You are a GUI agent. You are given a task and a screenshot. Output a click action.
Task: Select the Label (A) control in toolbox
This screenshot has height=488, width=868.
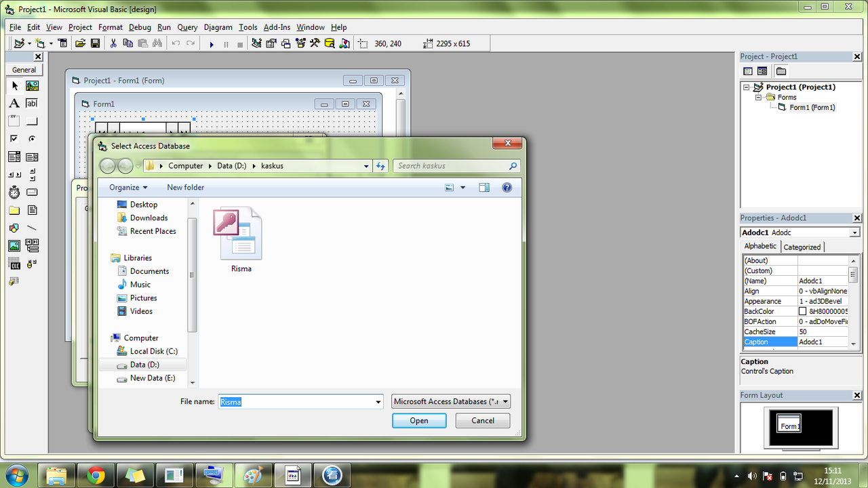(14, 104)
